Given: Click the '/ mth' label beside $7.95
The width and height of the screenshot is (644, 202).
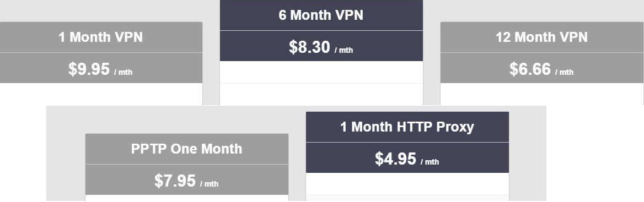Looking at the screenshot, I should tap(209, 184).
